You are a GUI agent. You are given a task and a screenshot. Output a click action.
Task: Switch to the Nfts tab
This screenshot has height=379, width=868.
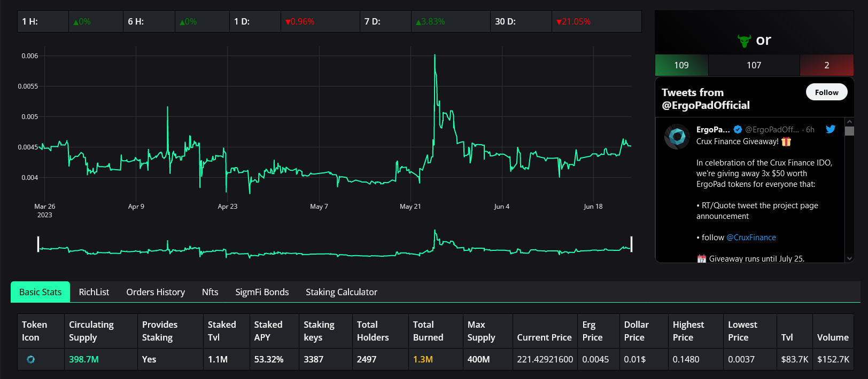[x=210, y=292]
